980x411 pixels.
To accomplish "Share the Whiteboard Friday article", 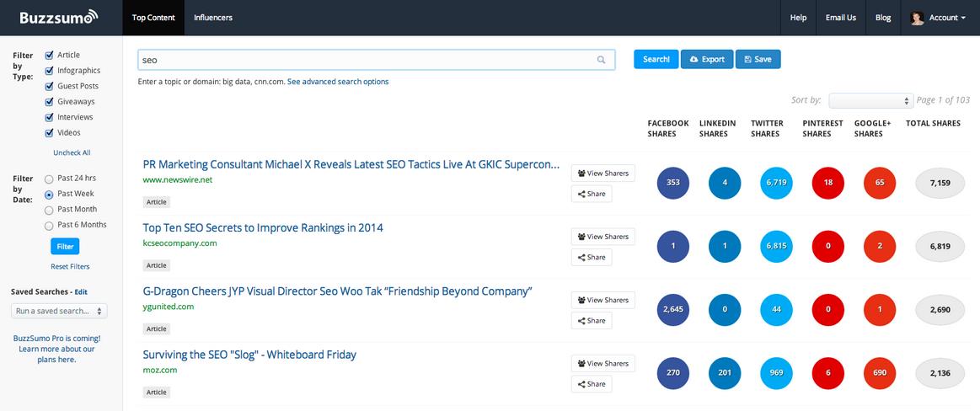I will tap(592, 384).
